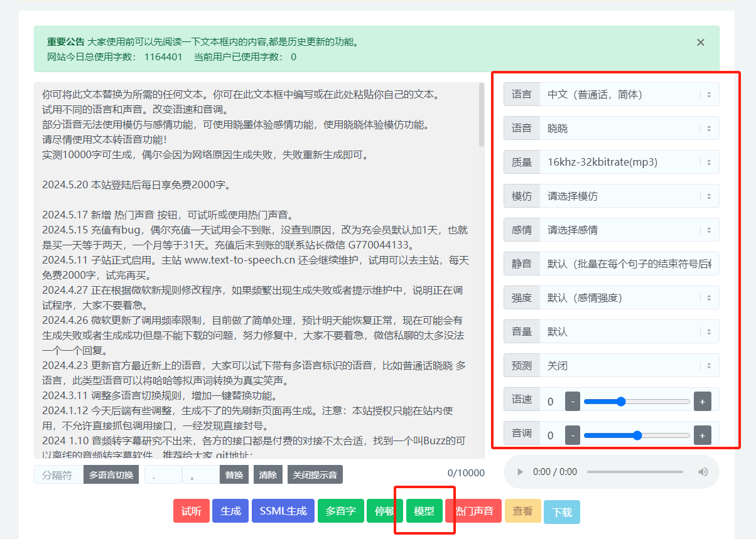Viewport: 756px width, 539px height.
Task: Close the green announcement banner
Action: point(700,43)
